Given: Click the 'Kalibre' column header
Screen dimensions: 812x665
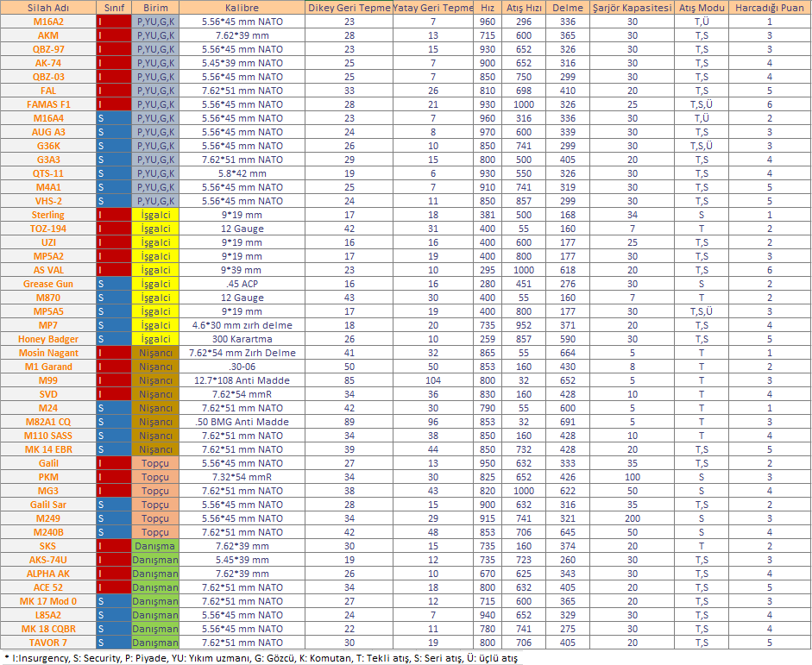Looking at the screenshot, I should (242, 8).
